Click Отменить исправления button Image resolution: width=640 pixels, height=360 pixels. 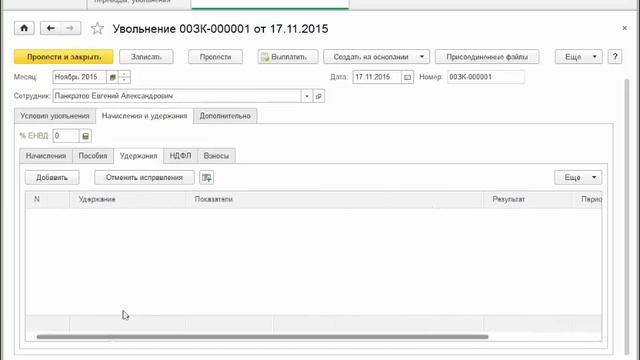tap(144, 178)
